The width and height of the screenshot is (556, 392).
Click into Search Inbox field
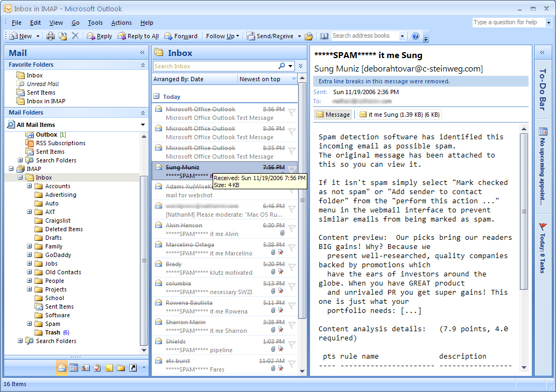tap(216, 66)
